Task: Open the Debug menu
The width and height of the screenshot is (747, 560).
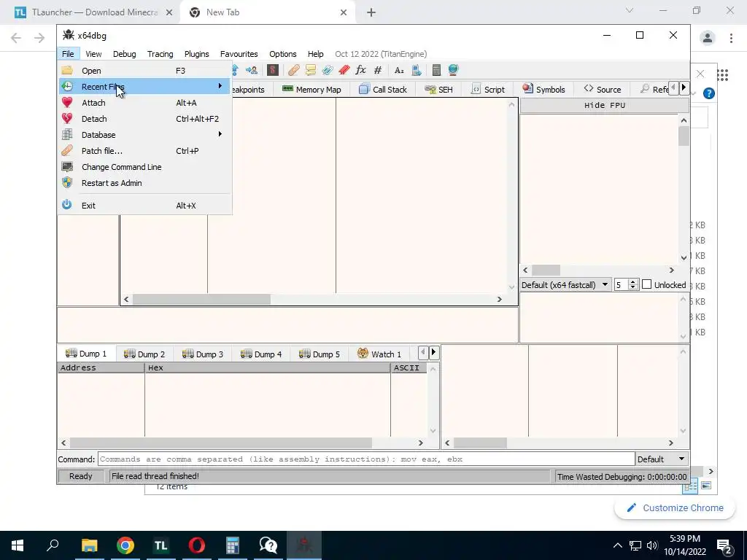Action: coord(124,54)
